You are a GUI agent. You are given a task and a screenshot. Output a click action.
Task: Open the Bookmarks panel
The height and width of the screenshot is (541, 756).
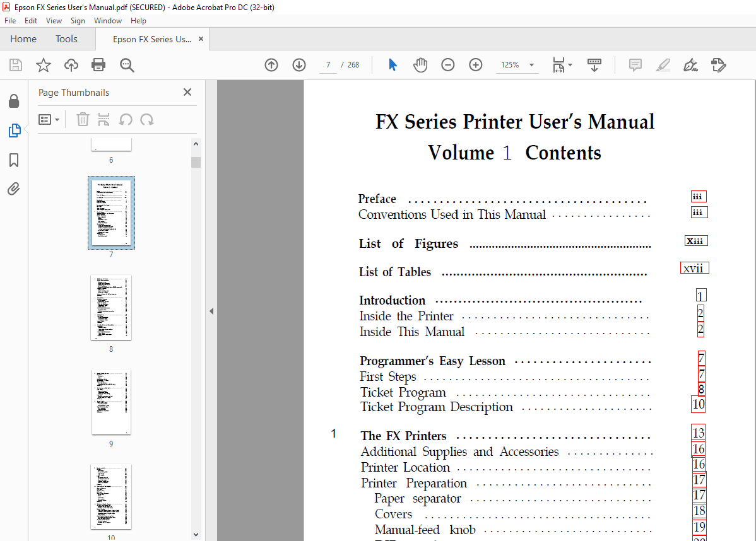coord(14,160)
